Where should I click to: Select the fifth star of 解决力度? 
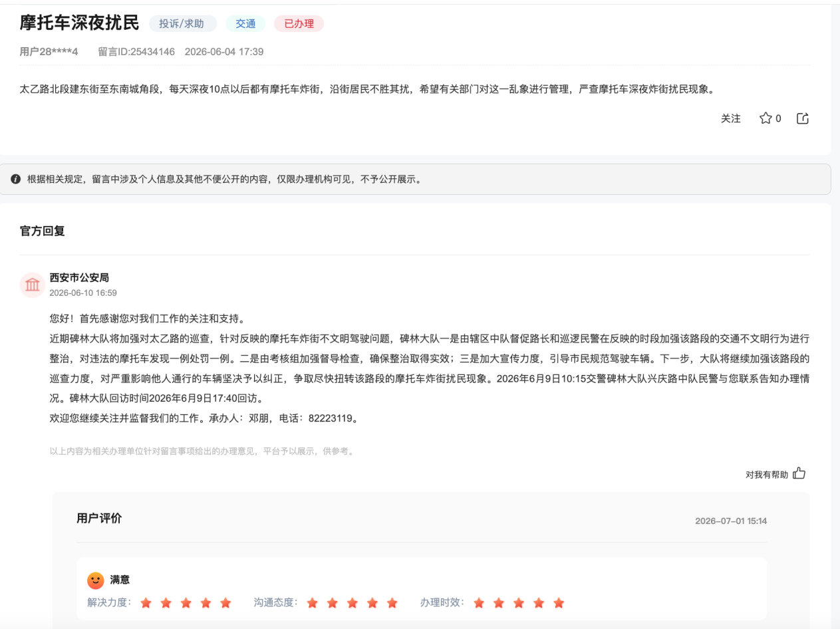[x=226, y=603]
